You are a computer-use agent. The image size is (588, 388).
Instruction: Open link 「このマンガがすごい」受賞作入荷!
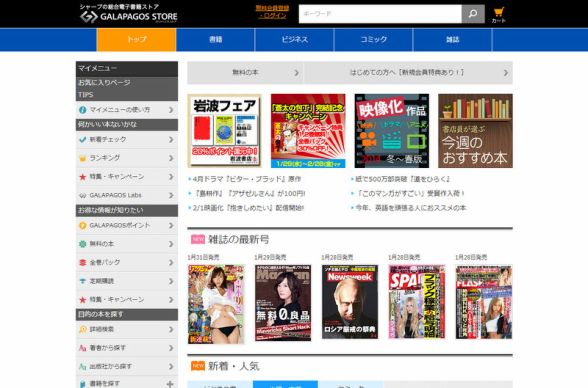coord(410,193)
